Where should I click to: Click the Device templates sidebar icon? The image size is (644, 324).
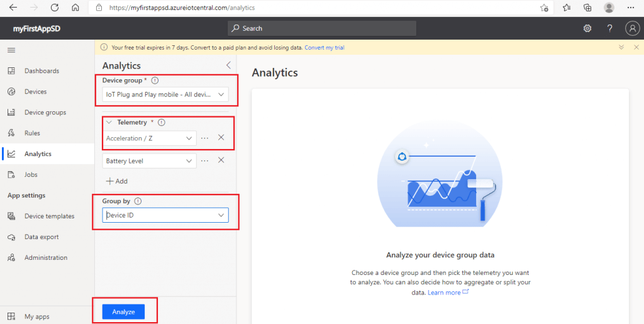point(11,216)
